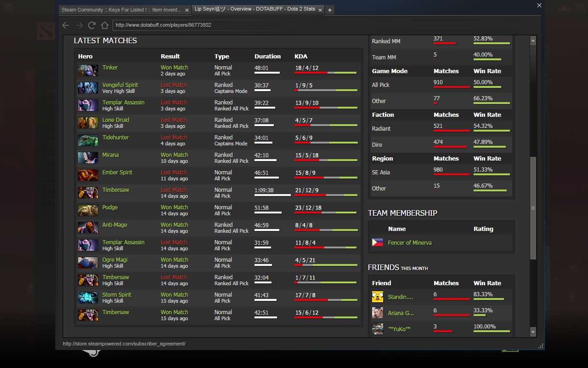Screen dimensions: 588x368
Task: Open the Lost Match link for Vengeful Spirit
Action: pyautogui.click(x=174, y=85)
